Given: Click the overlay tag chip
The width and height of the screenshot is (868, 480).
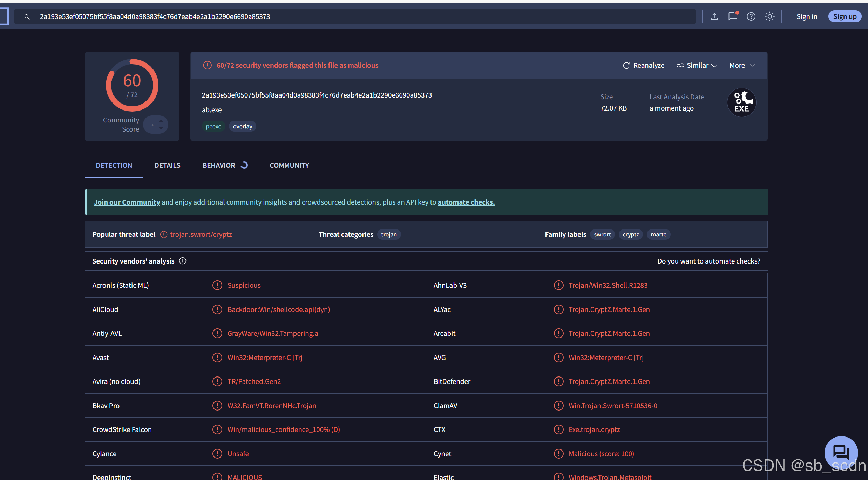Looking at the screenshot, I should pos(243,126).
